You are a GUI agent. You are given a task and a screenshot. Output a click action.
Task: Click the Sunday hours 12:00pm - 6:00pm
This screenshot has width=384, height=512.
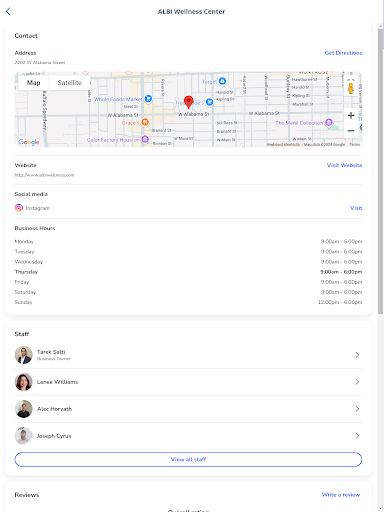tap(340, 302)
